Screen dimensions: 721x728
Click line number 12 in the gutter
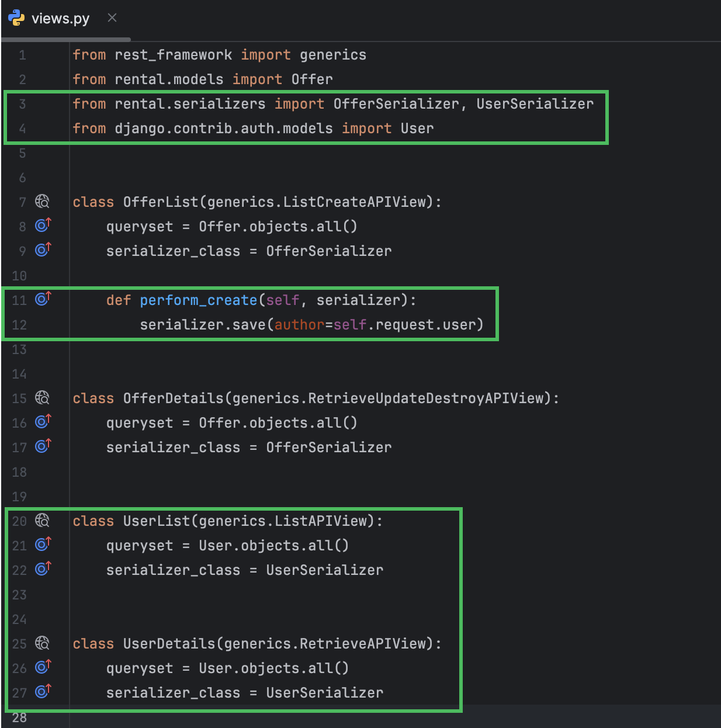19,325
